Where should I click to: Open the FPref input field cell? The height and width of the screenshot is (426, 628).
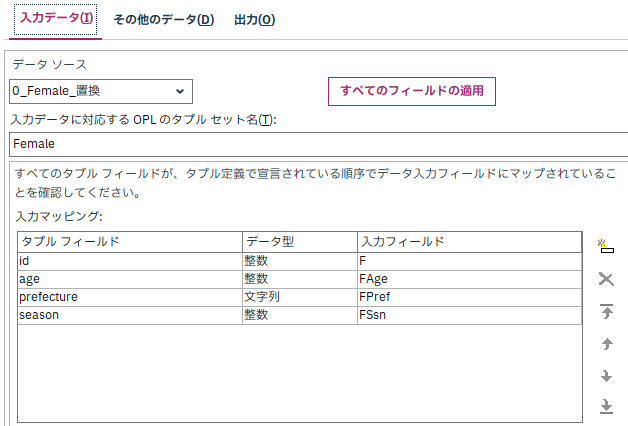tap(469, 297)
